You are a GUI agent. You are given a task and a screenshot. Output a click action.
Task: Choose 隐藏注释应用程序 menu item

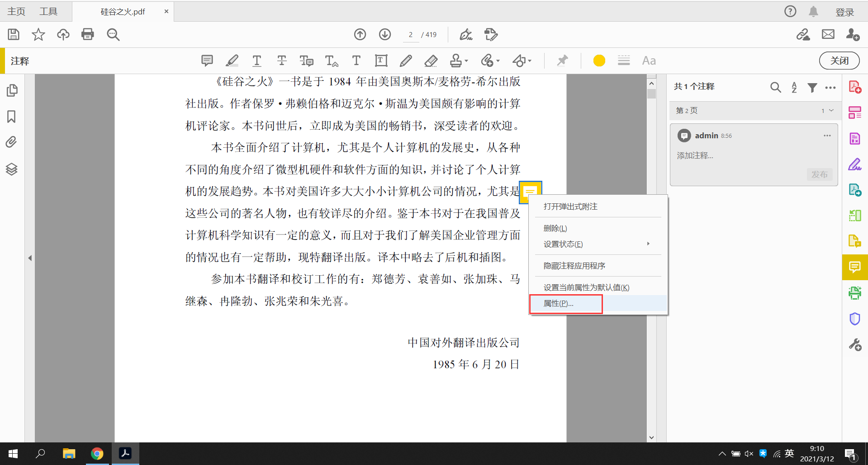pyautogui.click(x=598, y=266)
